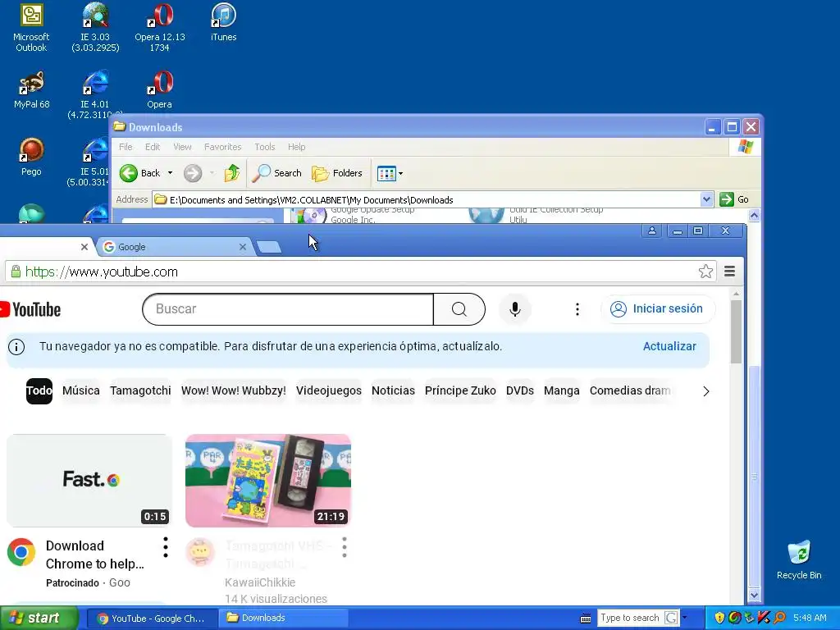Expand the address bar dropdown in Downloads

pos(706,200)
